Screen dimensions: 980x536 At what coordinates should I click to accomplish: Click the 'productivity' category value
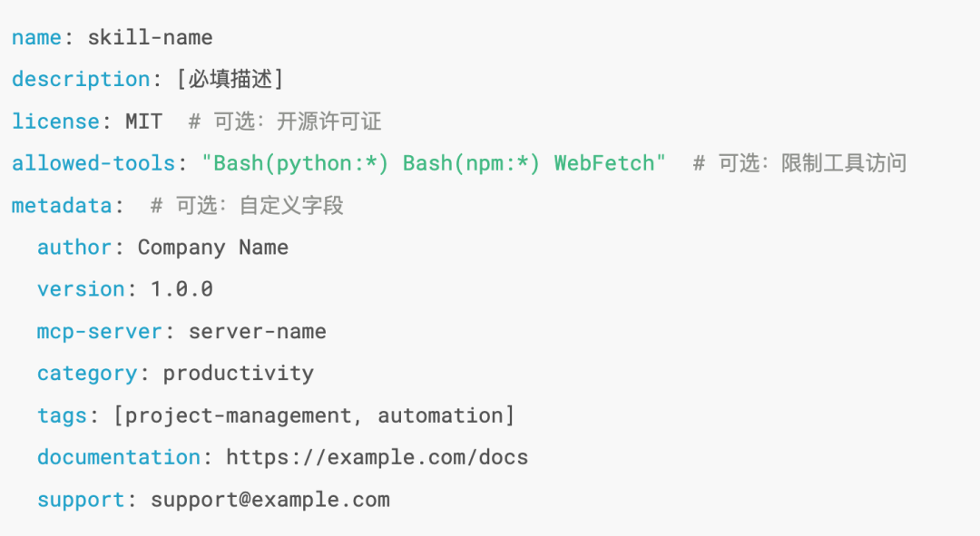tap(238, 373)
